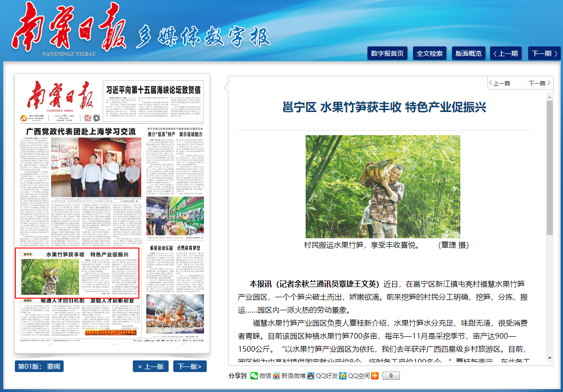Open next article 下一篇
Image resolution: width=563 pixels, height=392 pixels.
tap(540, 83)
